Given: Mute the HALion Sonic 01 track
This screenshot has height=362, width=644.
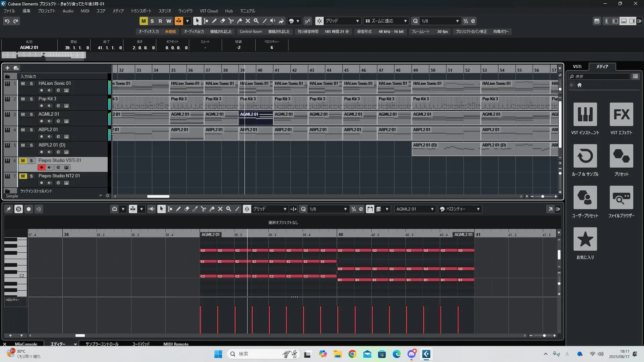Looking at the screenshot, I should (x=23, y=83).
